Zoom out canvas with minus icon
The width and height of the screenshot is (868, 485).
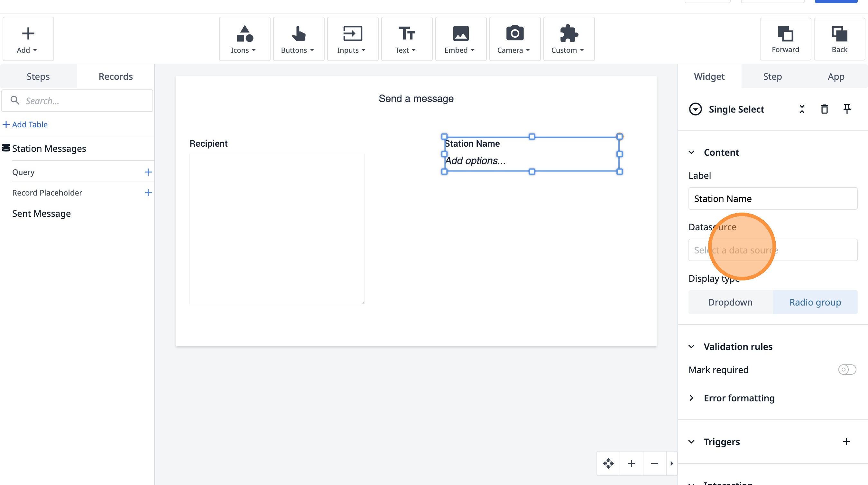pyautogui.click(x=654, y=463)
